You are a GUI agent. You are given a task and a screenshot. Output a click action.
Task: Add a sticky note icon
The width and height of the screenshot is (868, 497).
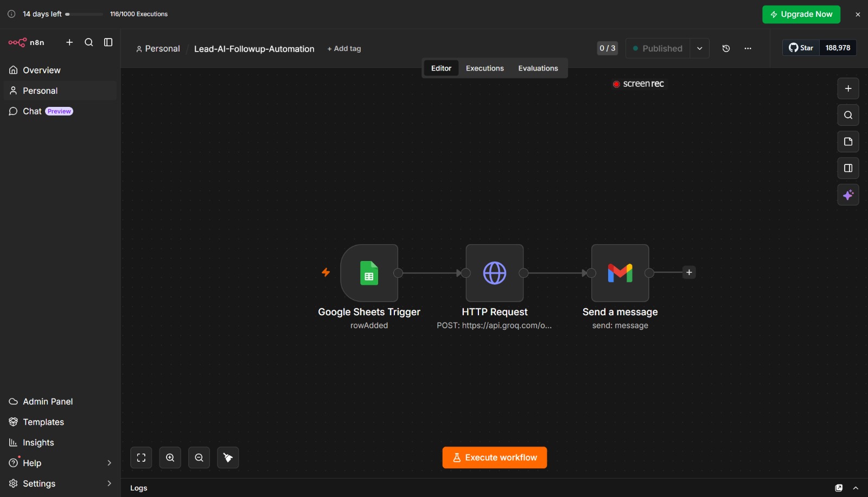tap(848, 142)
